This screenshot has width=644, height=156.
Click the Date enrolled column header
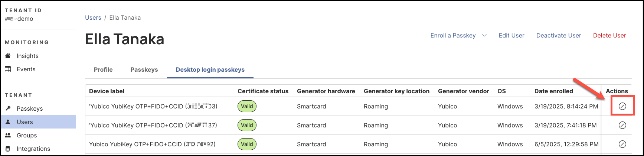click(x=553, y=91)
